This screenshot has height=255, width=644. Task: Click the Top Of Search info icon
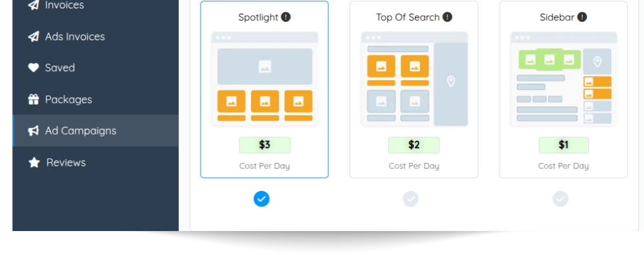click(447, 17)
